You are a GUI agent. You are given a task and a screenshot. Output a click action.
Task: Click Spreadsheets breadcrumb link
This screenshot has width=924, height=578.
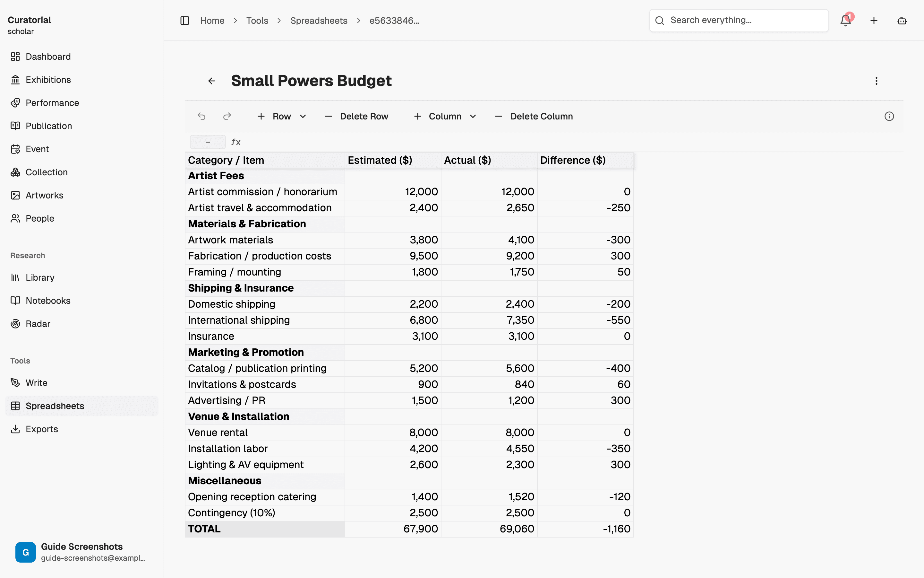319,21
